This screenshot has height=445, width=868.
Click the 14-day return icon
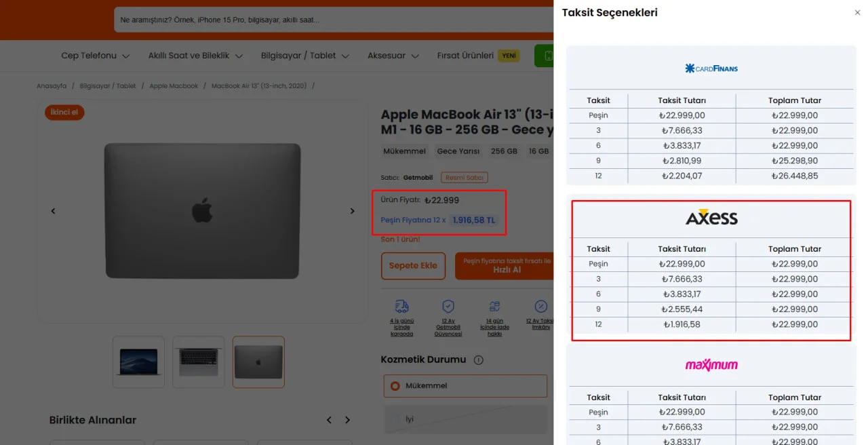(494, 307)
